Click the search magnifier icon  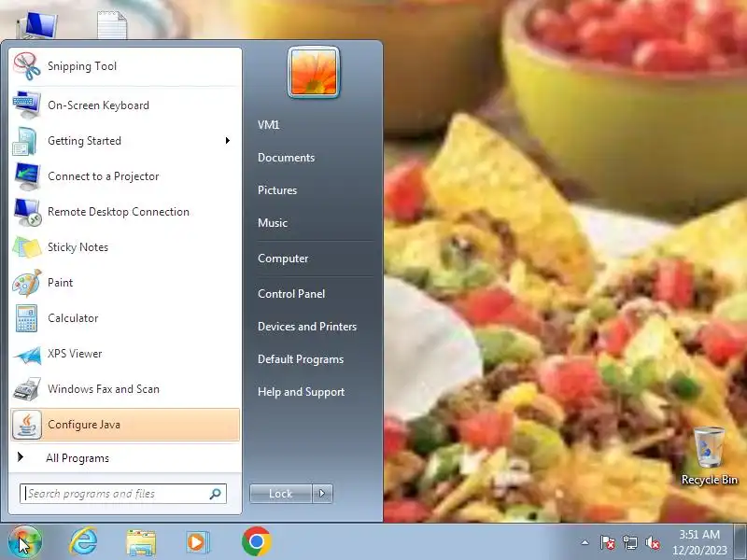[x=216, y=494]
